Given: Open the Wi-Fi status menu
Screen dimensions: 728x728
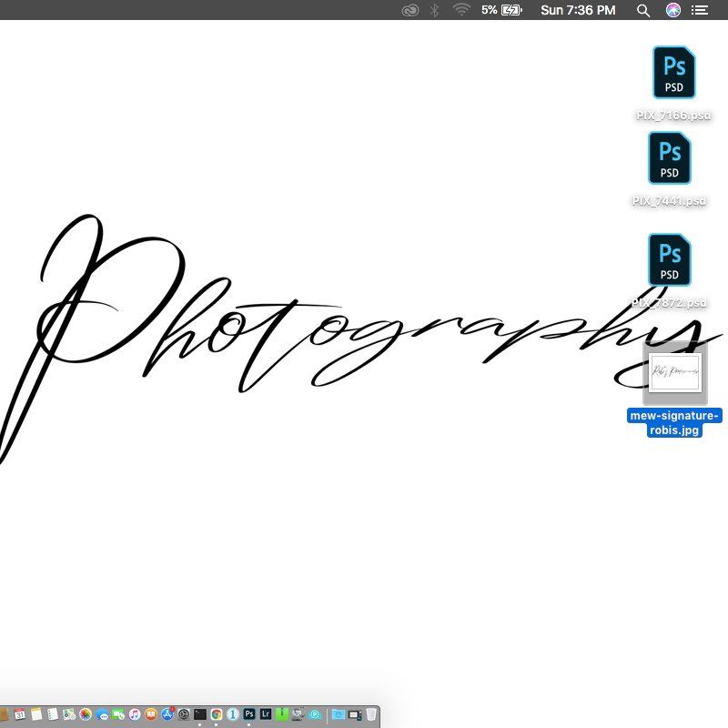Looking at the screenshot, I should (x=461, y=10).
